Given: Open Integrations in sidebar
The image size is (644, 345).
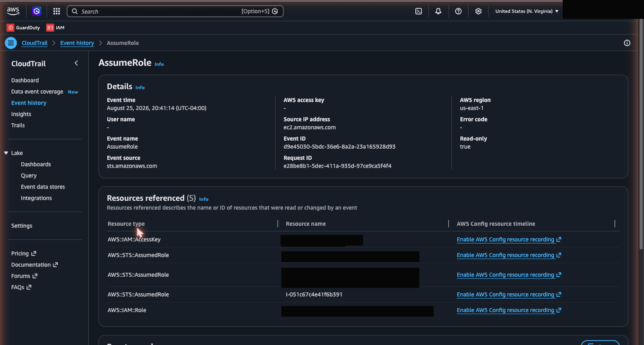Looking at the screenshot, I should click(36, 198).
